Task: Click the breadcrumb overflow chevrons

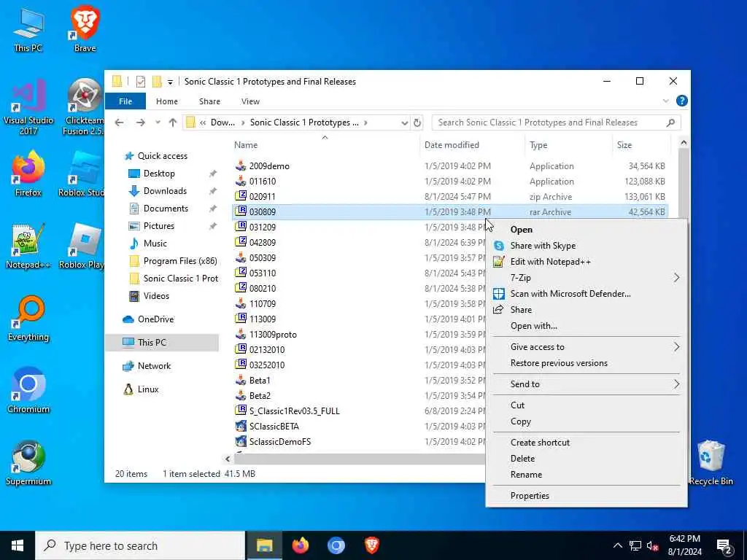Action: [x=203, y=122]
